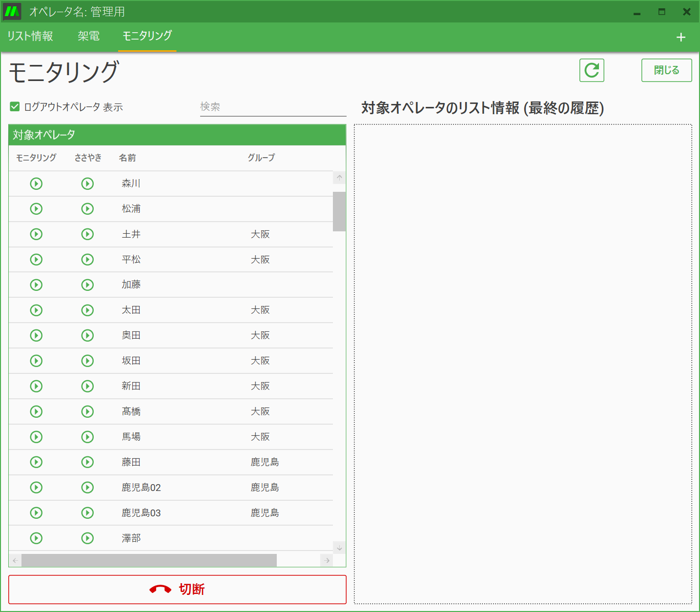Click monitoring play icon for 土井

click(36, 234)
